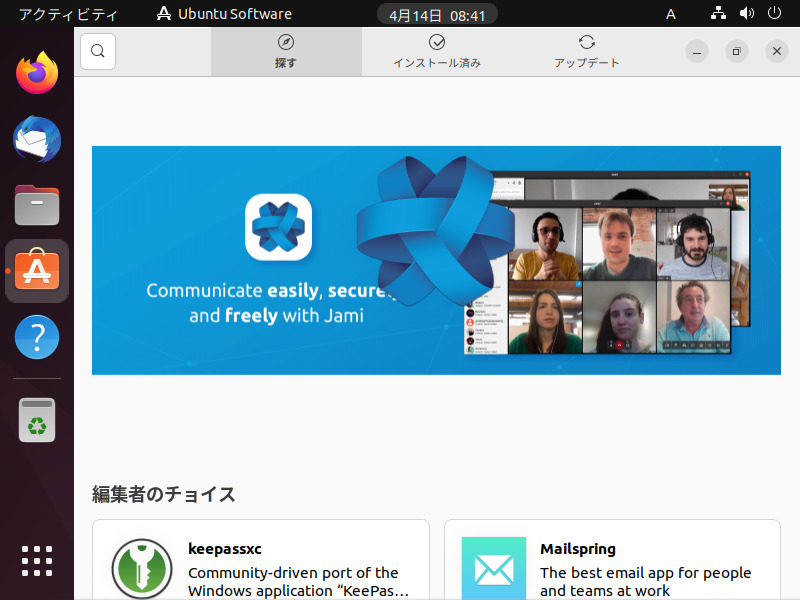Click the アクティビティ overview button
Image resolution: width=800 pixels, height=600 pixels.
click(68, 14)
